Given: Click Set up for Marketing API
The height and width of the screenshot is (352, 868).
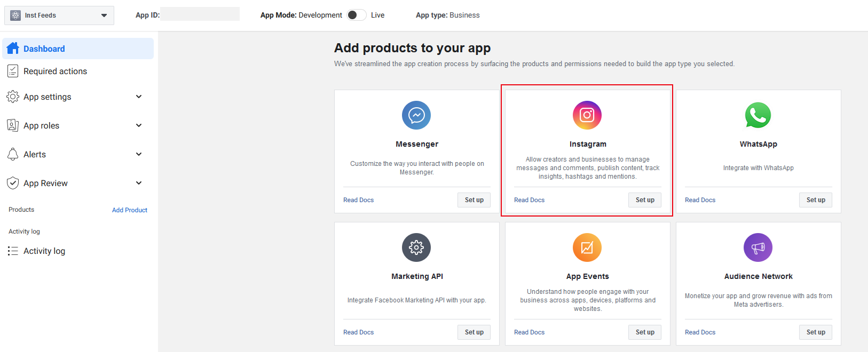Looking at the screenshot, I should point(474,332).
